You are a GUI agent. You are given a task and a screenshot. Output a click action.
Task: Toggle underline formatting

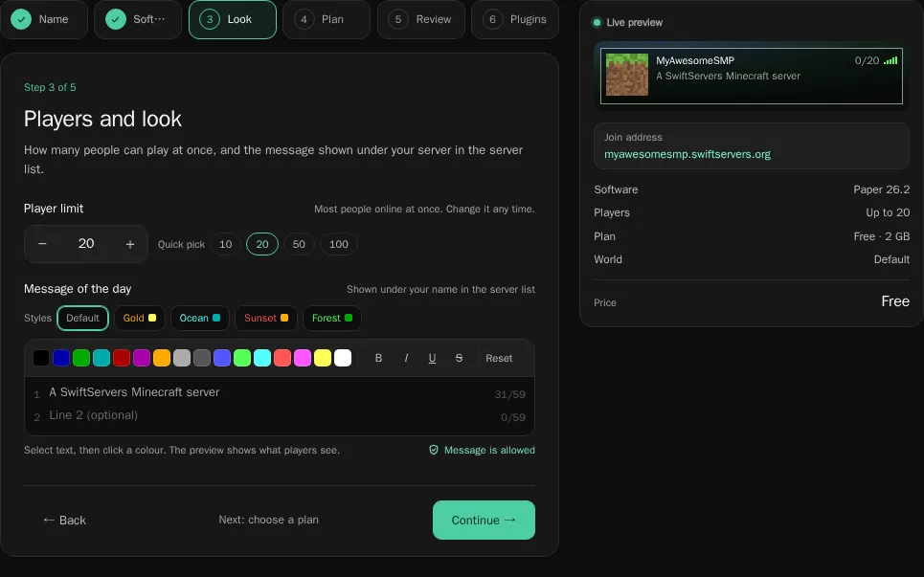point(432,358)
